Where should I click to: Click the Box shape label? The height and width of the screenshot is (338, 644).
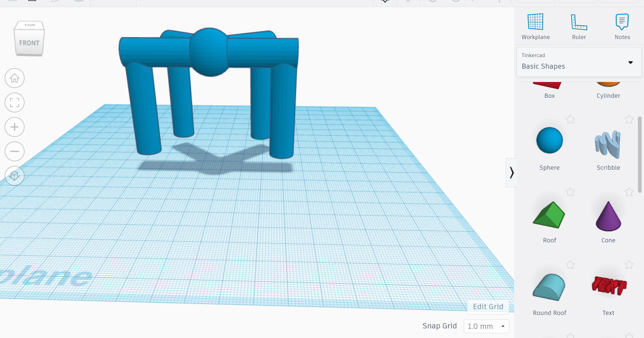(x=549, y=96)
